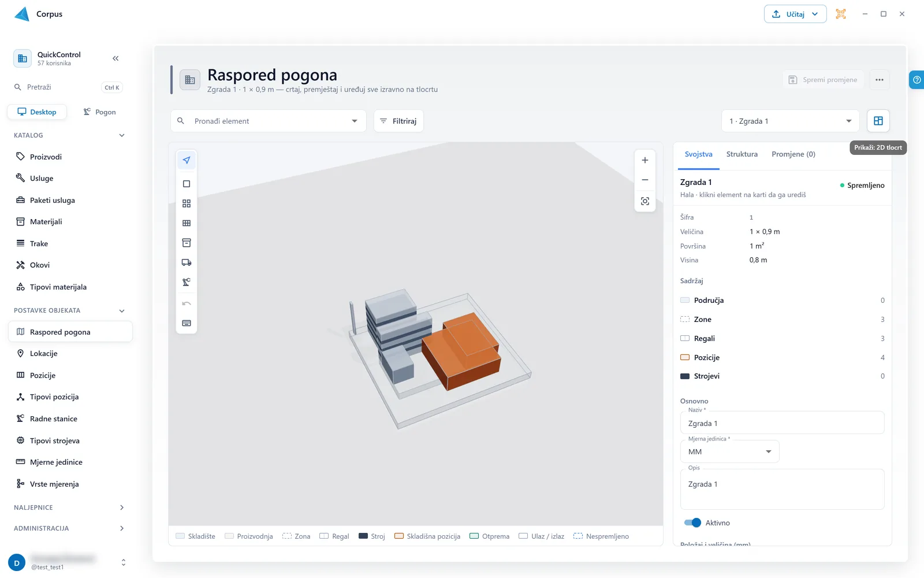Click into the Naziv field
The height and width of the screenshot is (578, 924).
pos(783,423)
